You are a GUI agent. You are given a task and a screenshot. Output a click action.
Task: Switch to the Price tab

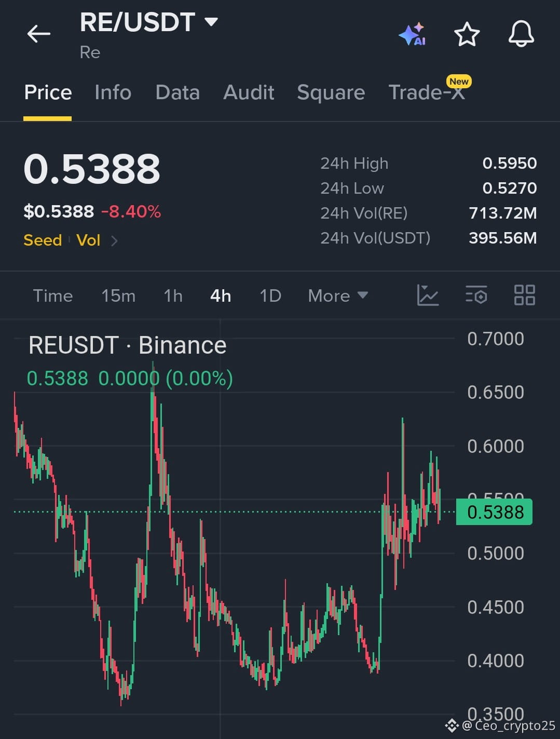[48, 92]
